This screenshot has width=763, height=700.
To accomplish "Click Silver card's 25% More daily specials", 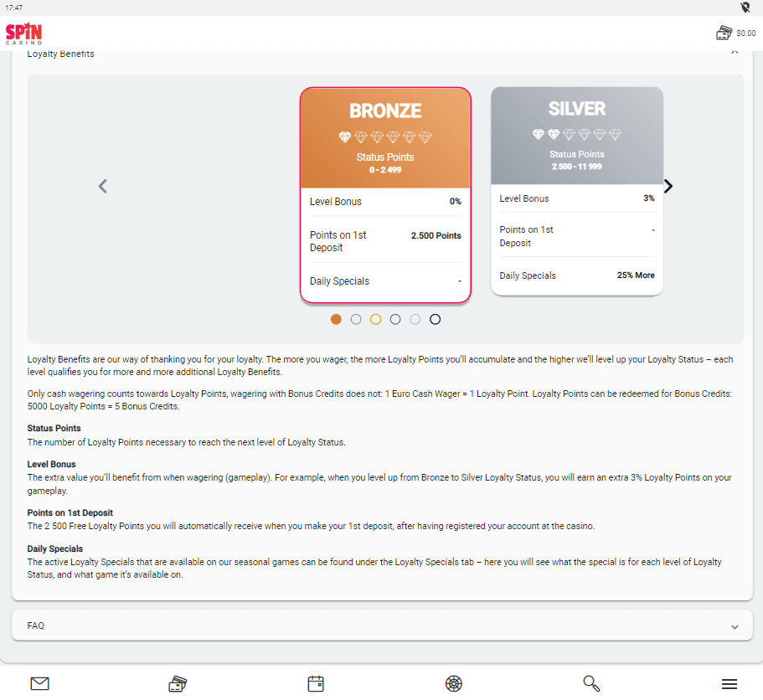I will (x=636, y=275).
